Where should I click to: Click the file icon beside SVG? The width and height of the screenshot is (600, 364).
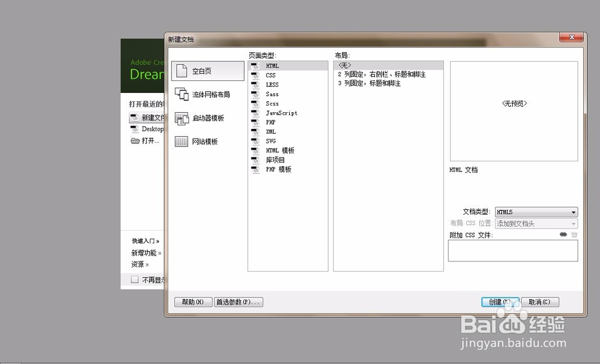click(x=256, y=141)
